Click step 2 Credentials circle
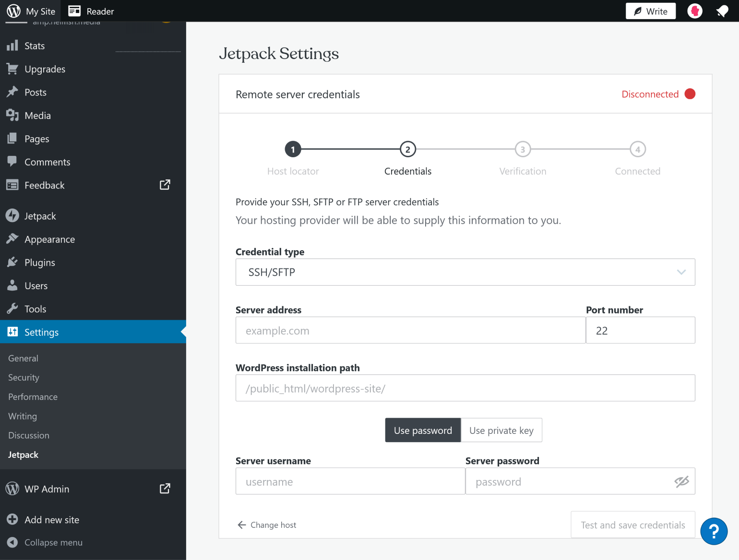 point(408,150)
